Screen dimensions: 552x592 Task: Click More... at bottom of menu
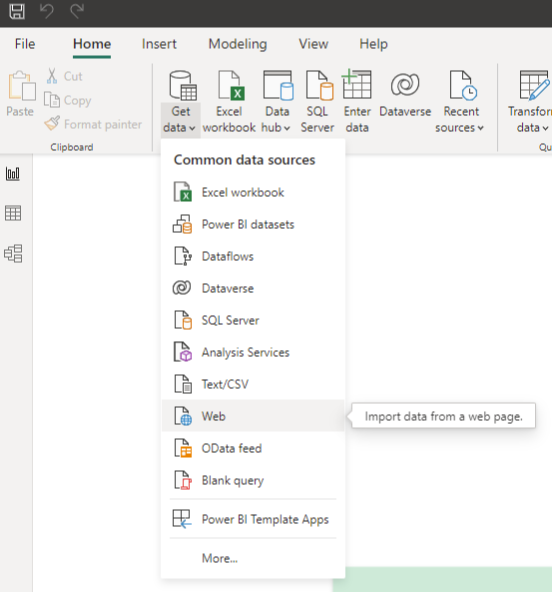pyautogui.click(x=220, y=558)
